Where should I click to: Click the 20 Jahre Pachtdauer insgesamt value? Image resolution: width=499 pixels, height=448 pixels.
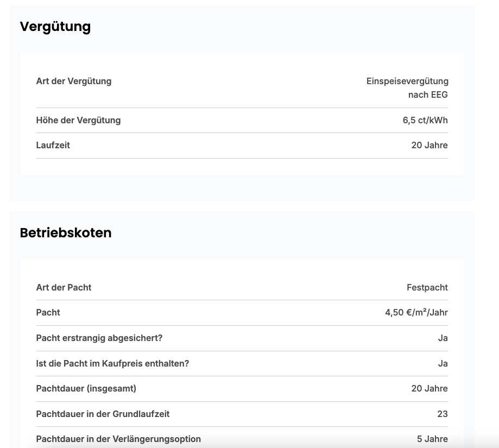click(429, 388)
